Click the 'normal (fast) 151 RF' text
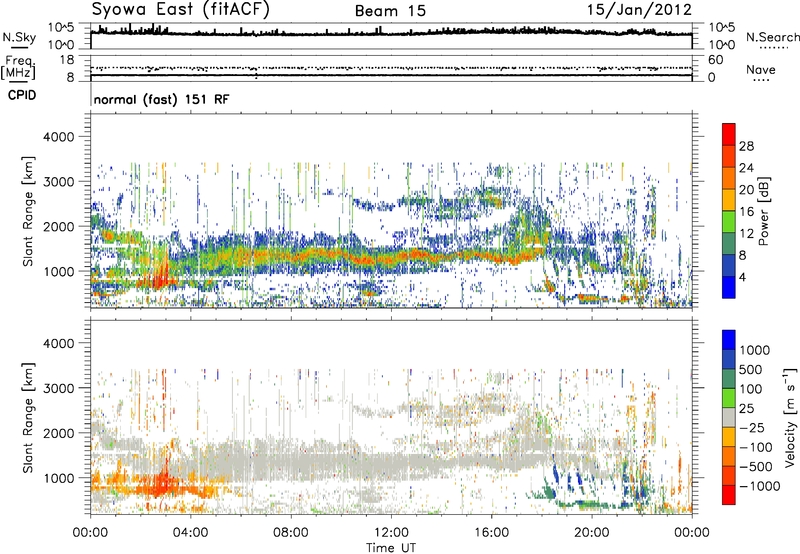Viewport: 800px width, 554px height. click(x=161, y=99)
